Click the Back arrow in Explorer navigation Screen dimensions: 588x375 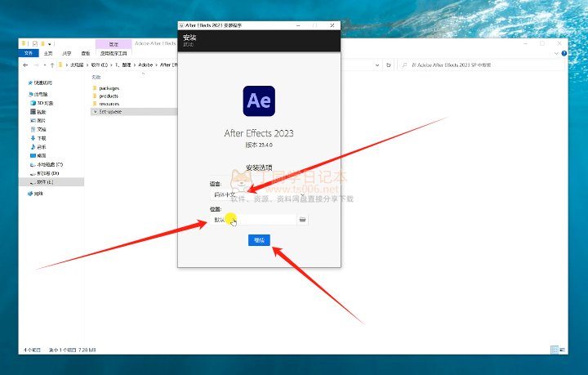25,65
